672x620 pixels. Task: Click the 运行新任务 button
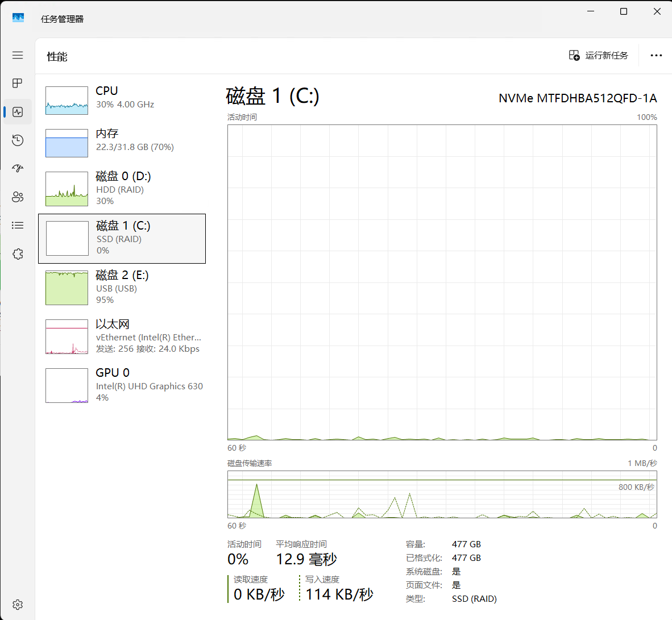coord(598,55)
